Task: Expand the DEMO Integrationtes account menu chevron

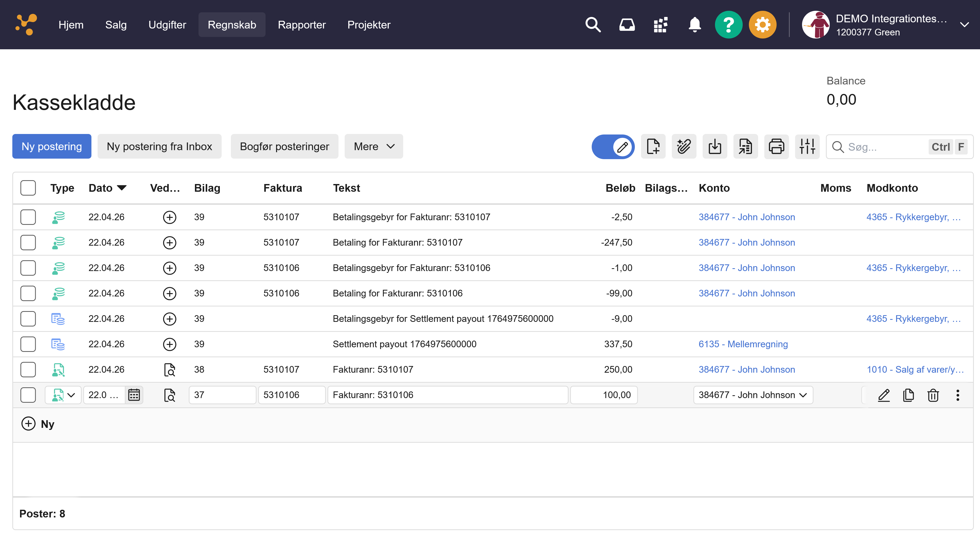Action: point(964,25)
